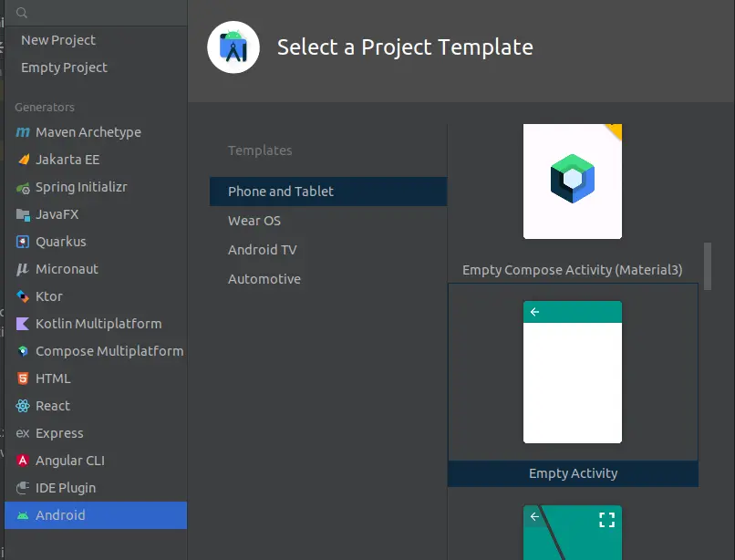Choose the Ktor generator
Viewport: 735px width, 560px height.
point(96,296)
